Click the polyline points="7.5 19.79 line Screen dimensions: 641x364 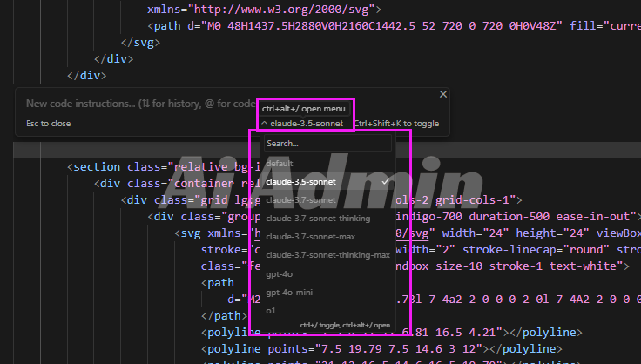click(381, 349)
